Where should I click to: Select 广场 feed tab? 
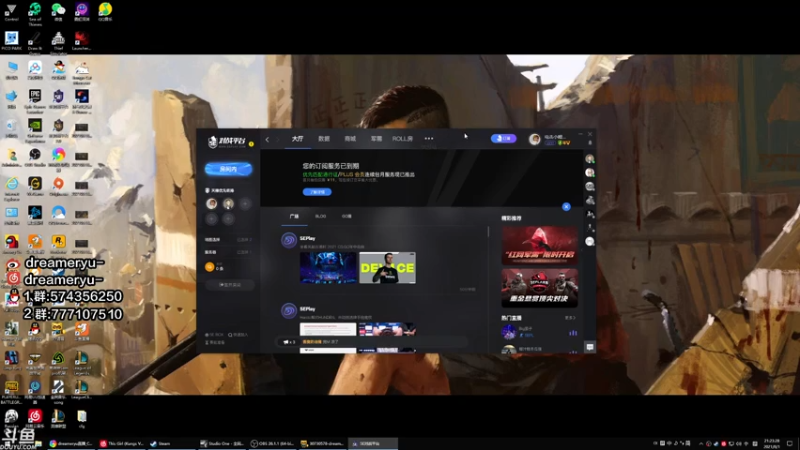(x=294, y=216)
